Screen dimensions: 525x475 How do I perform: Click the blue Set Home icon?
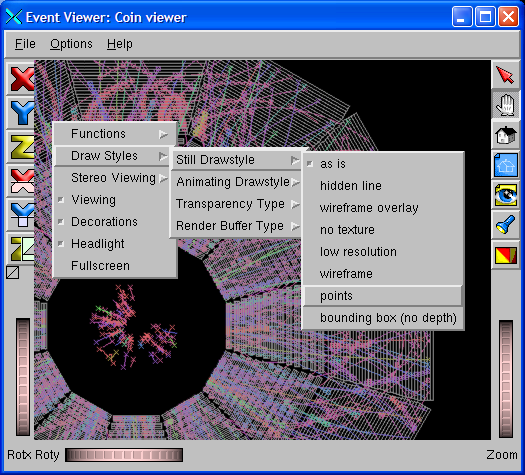pos(506,165)
